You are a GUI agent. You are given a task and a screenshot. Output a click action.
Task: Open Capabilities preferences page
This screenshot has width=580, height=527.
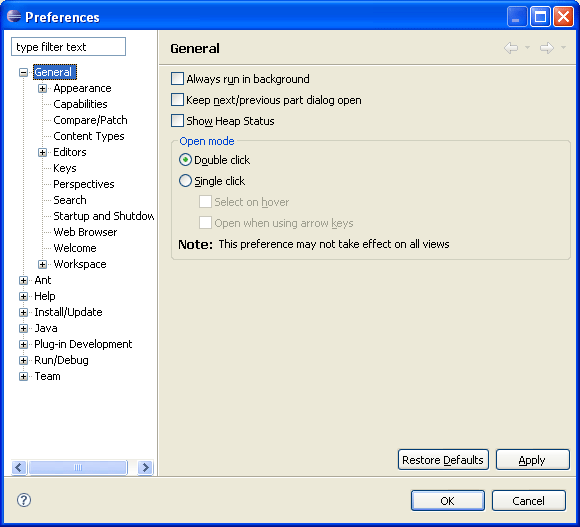click(80, 104)
